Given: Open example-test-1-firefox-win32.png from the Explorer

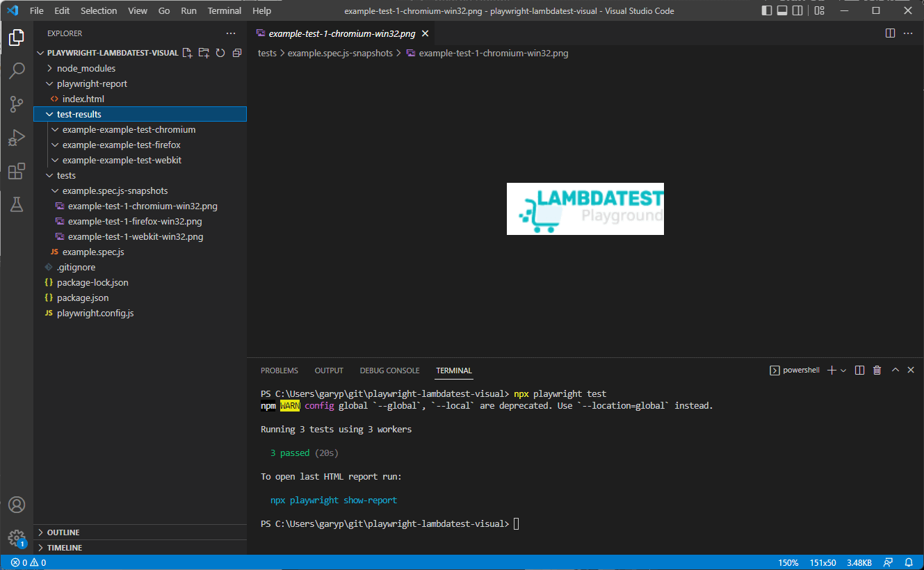Looking at the screenshot, I should [134, 221].
